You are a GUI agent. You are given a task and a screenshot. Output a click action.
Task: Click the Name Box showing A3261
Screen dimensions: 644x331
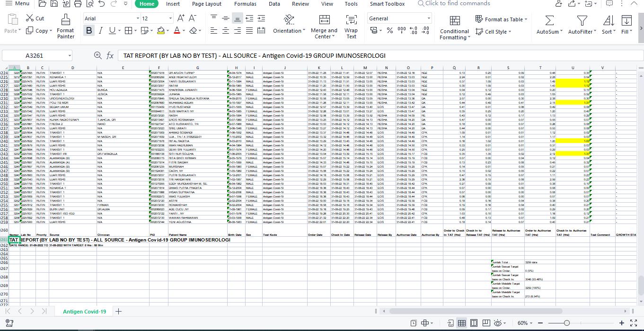(37, 55)
